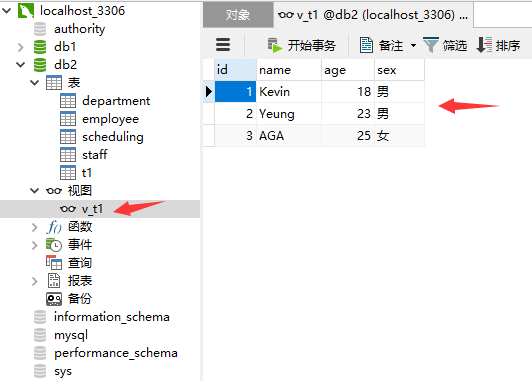The width and height of the screenshot is (532, 381).
Task: Click the 备份 backup tape icon
Action: [x=54, y=299]
